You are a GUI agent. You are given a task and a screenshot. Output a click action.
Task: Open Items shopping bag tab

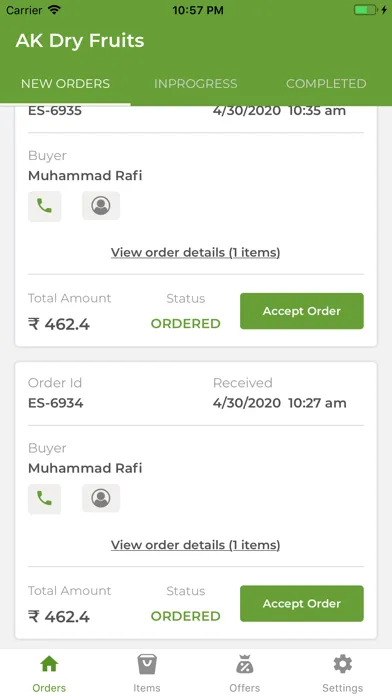(147, 673)
